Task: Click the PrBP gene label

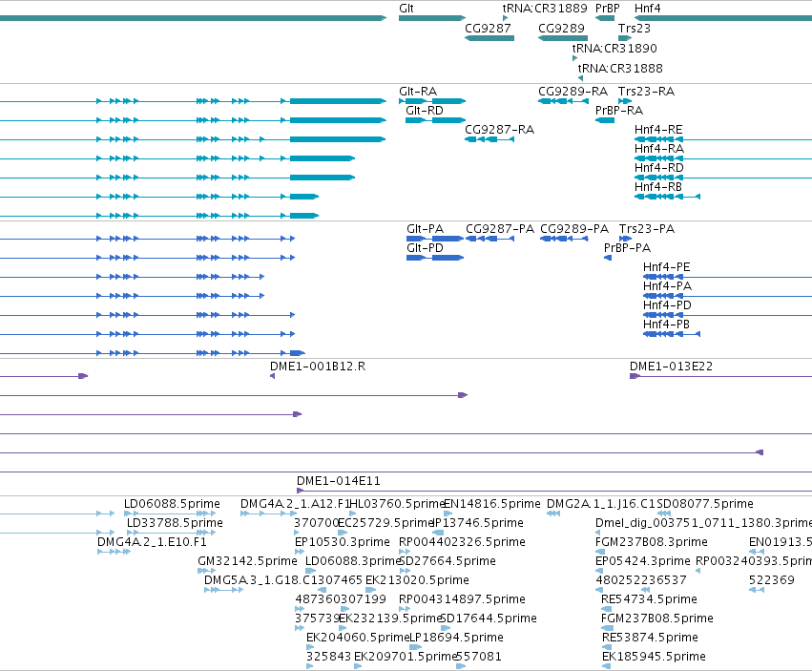Action: pos(608,9)
